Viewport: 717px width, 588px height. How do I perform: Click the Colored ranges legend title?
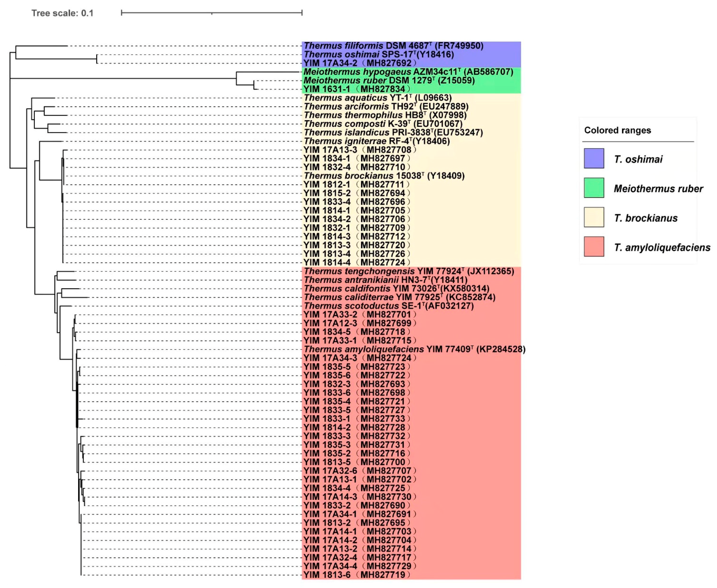point(617,130)
